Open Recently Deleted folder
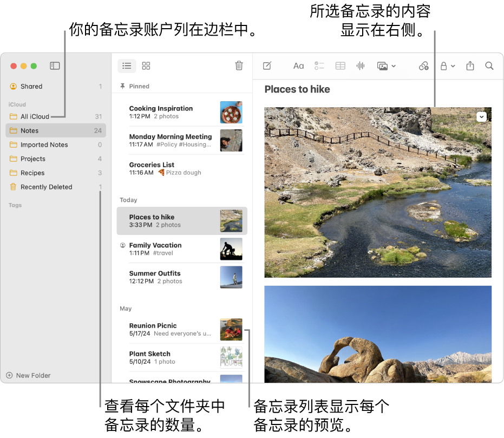Image resolution: width=504 pixels, height=438 pixels. point(56,187)
